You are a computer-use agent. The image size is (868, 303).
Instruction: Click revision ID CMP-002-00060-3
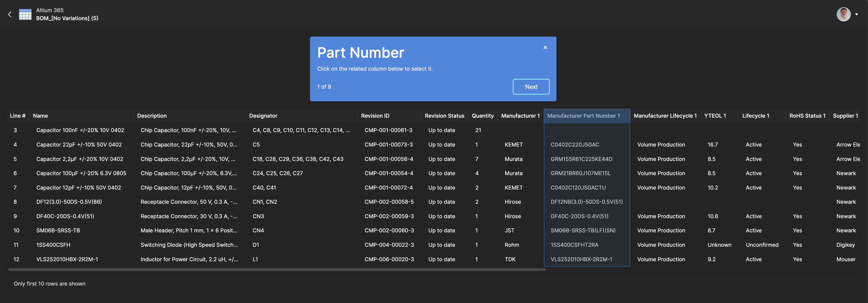coord(389,230)
